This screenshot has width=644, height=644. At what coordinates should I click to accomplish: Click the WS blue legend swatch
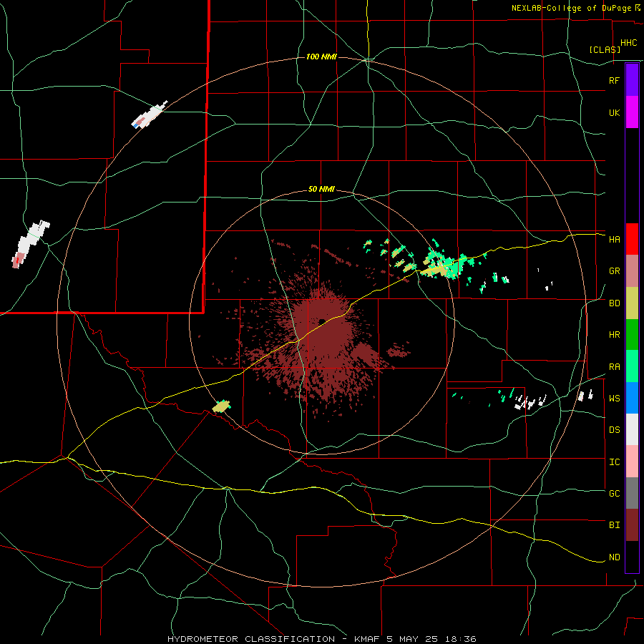(x=632, y=398)
